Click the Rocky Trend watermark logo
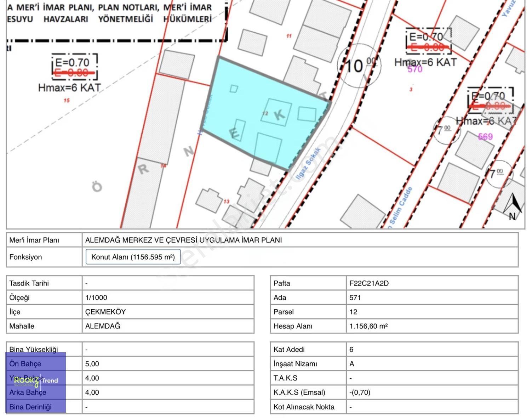This screenshot has width=532, height=418. tap(36, 382)
